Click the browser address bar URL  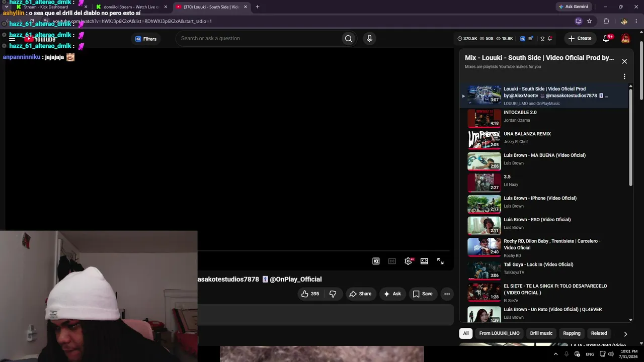(x=133, y=21)
